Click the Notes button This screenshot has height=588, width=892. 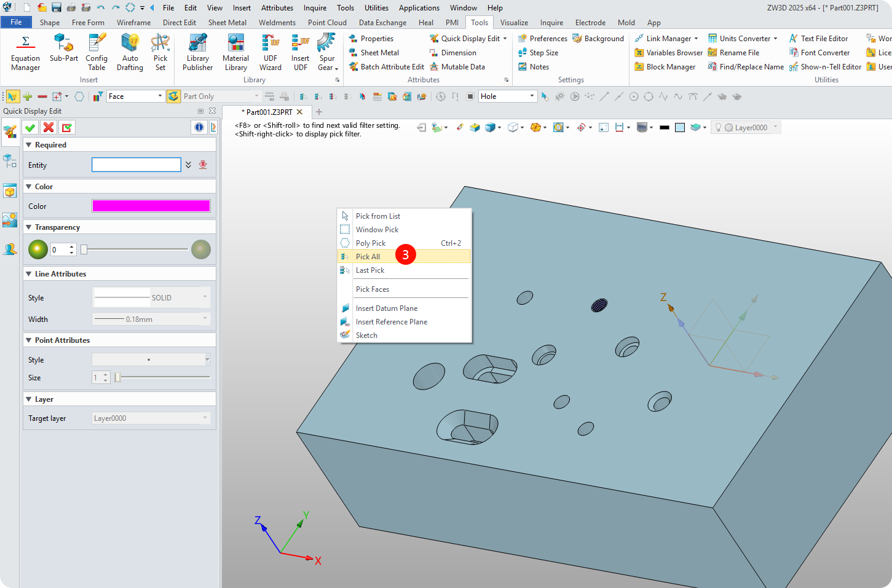[x=533, y=67]
